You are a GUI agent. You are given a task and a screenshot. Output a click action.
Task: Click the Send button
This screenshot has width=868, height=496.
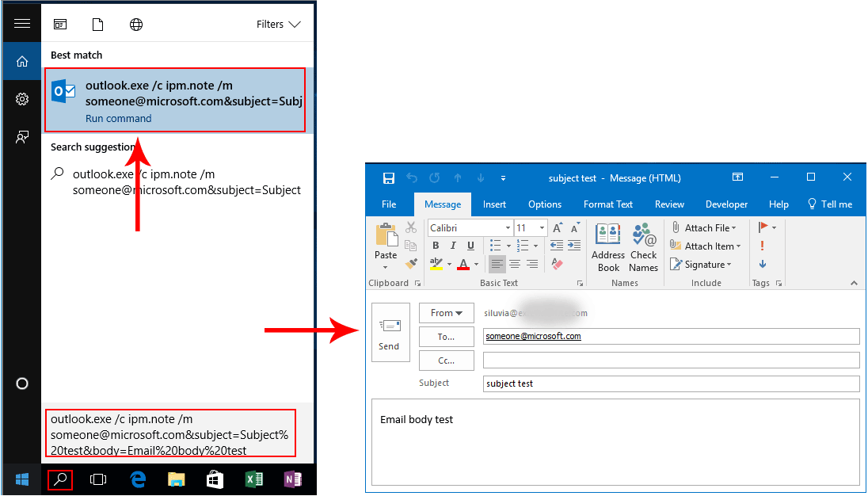point(390,332)
